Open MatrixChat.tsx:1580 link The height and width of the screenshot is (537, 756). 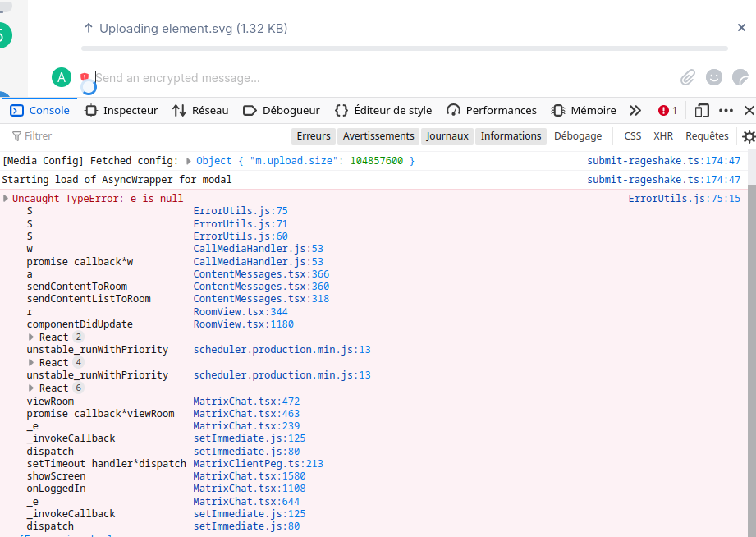click(250, 476)
